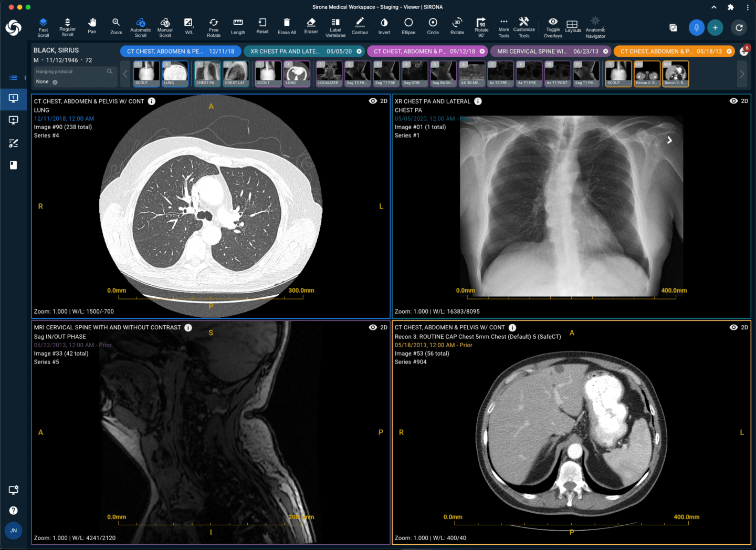Screen dimensions: 756x550
Task: Show info for MRI CERVICAL SPINE study
Action: click(188, 327)
